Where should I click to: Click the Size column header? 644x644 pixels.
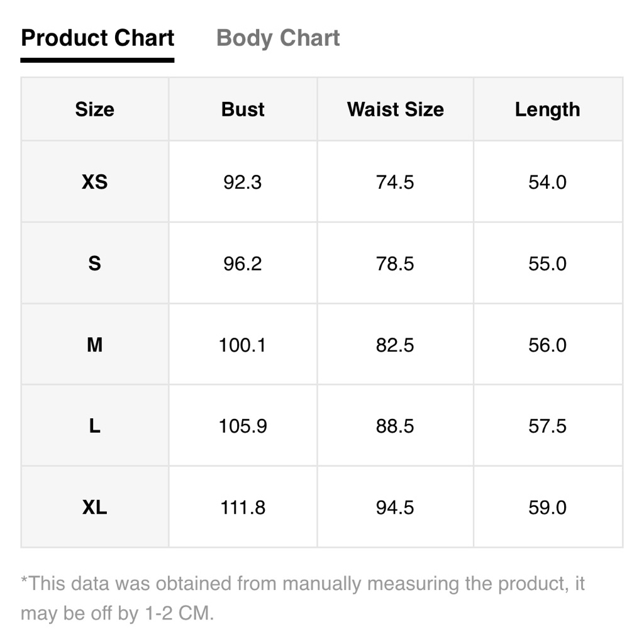point(95,109)
